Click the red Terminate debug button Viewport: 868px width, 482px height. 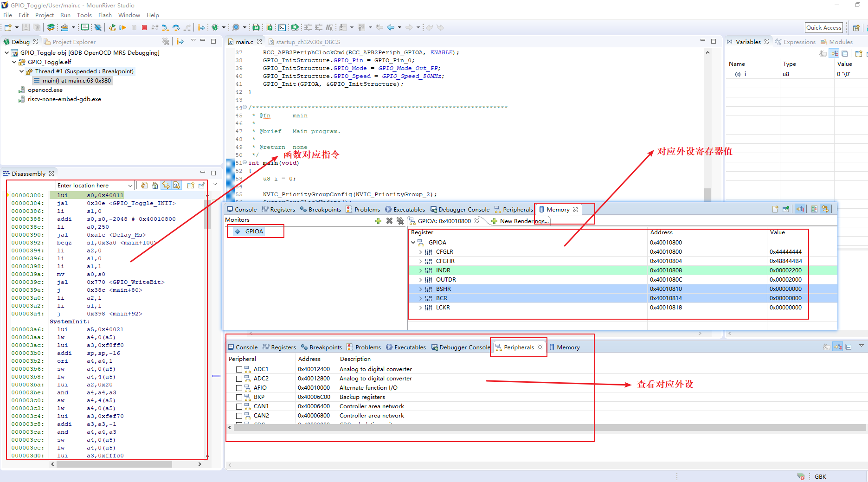[x=144, y=27]
